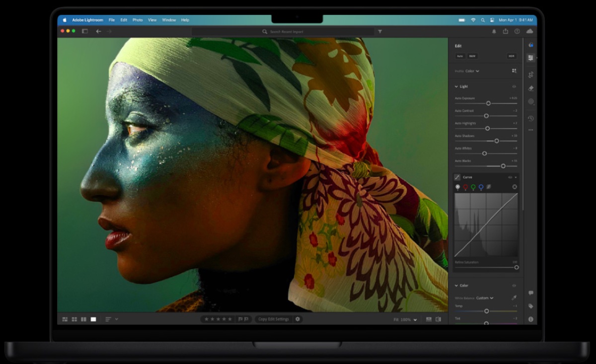Open the Photo menu in the menu bar
Image resolution: width=596 pixels, height=364 pixels.
click(x=138, y=20)
